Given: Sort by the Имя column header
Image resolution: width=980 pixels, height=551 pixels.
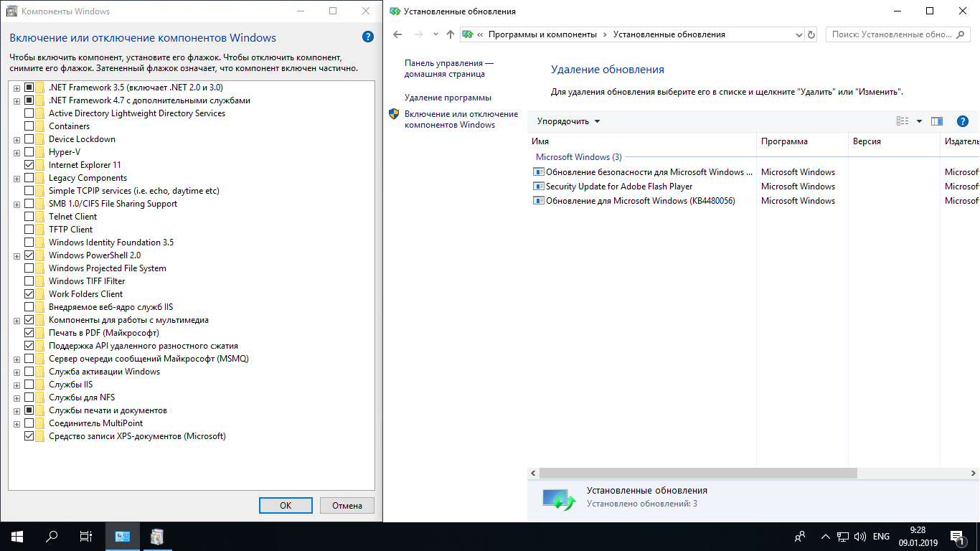Looking at the screenshot, I should 644,141.
